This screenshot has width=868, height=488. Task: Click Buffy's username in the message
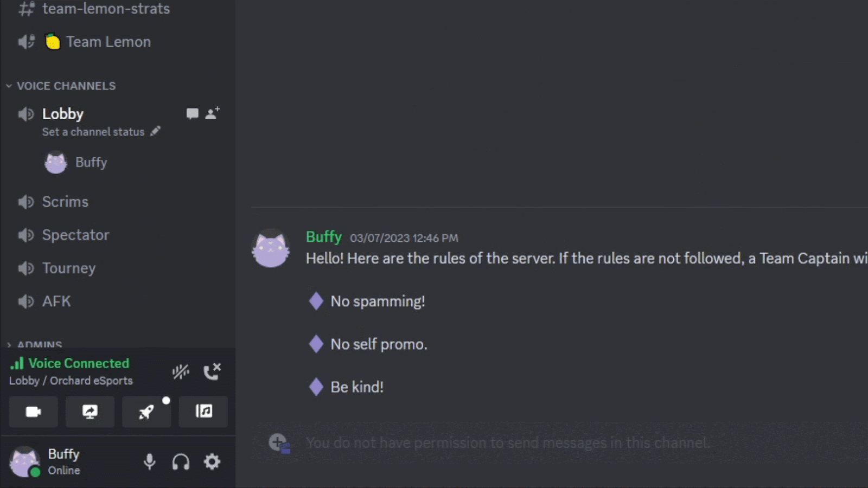click(324, 237)
